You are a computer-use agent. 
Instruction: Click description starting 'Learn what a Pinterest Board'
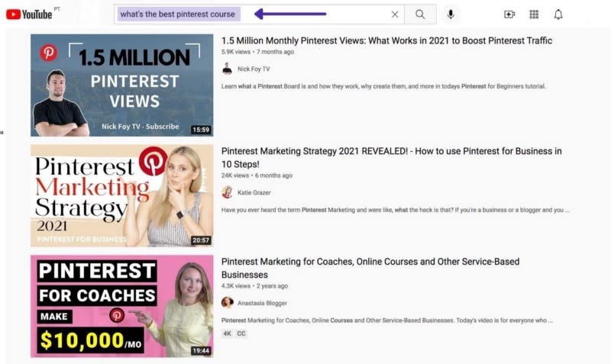(x=383, y=86)
